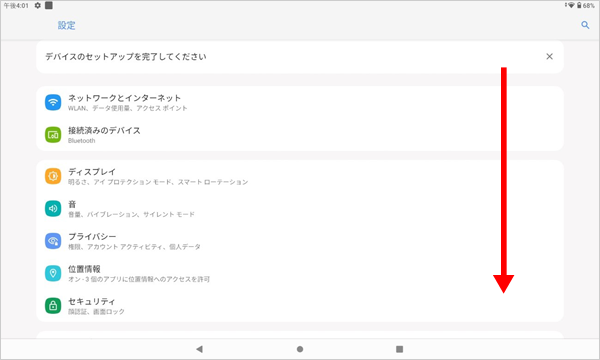Open ディスプレイ settings
Screen dimensions: 600x360
(x=300, y=176)
